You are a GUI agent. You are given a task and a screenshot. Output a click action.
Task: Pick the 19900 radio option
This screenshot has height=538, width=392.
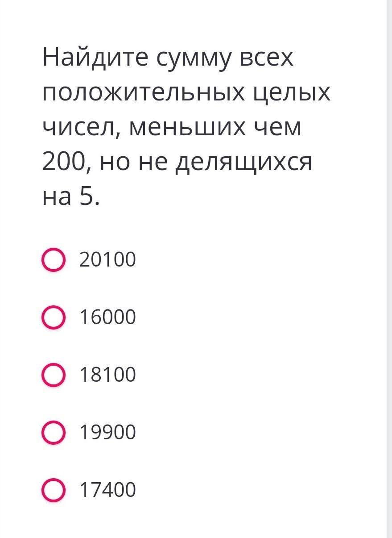point(54,432)
